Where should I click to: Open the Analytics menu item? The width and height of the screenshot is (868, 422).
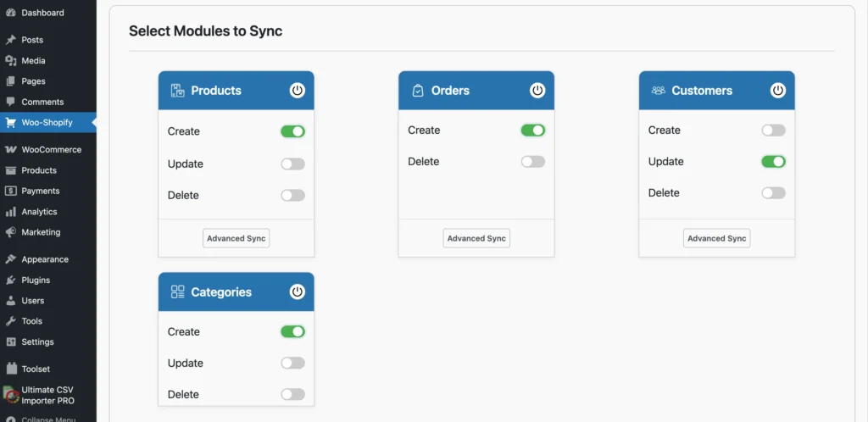click(48, 212)
